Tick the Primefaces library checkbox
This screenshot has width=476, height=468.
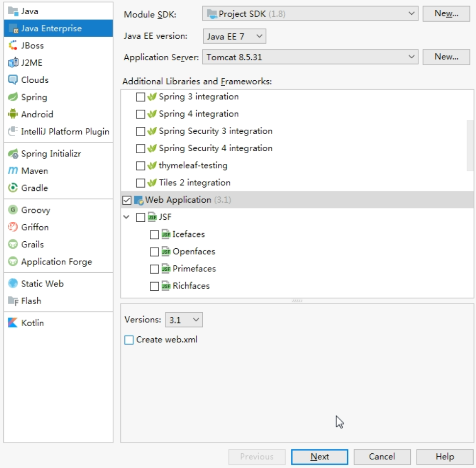154,269
